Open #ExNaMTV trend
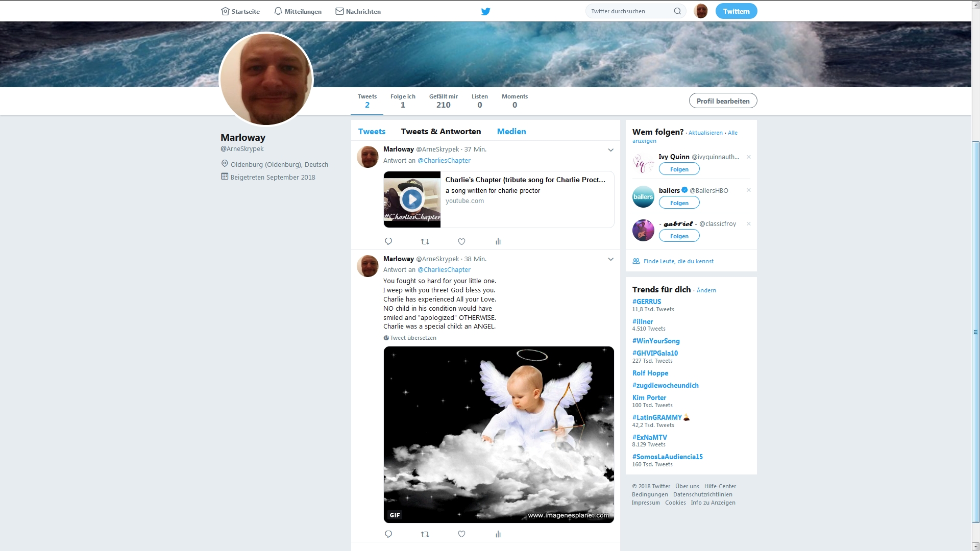980x551 pixels. [x=650, y=437]
